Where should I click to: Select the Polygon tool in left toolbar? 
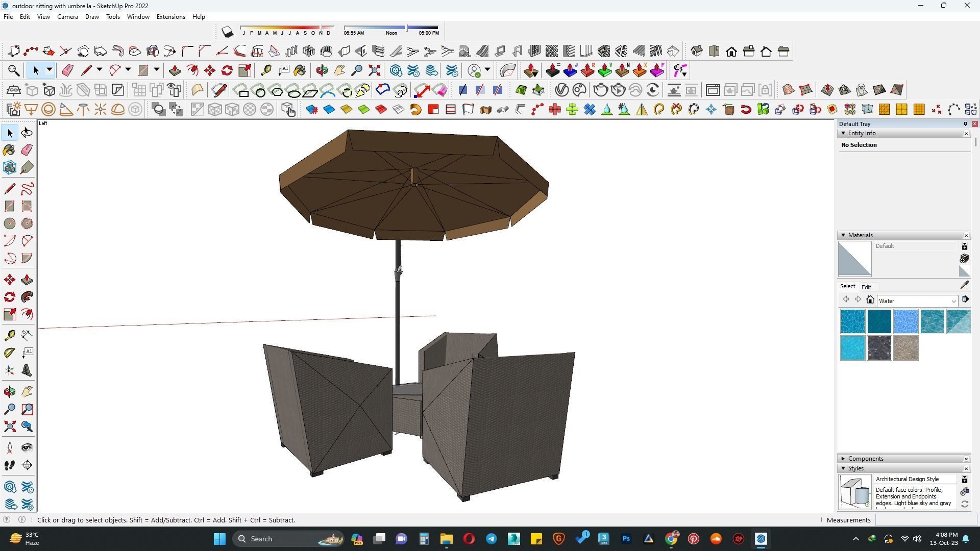[27, 223]
